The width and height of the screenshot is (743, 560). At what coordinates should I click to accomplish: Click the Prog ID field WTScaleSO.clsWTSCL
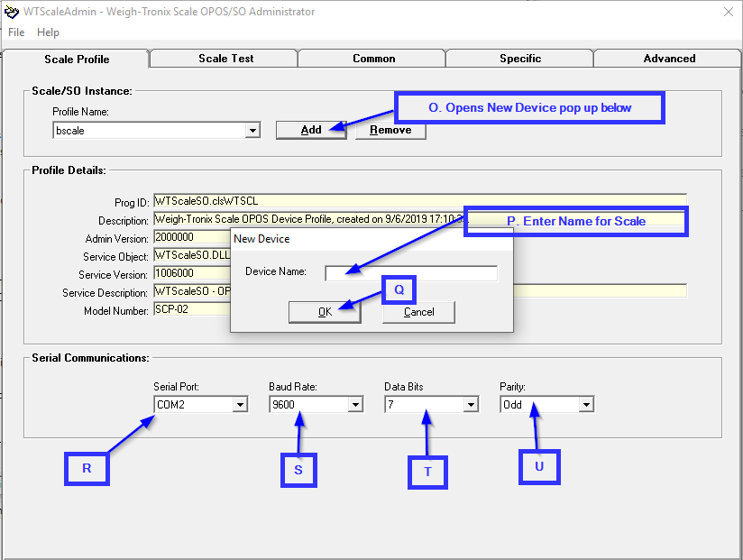tap(420, 201)
